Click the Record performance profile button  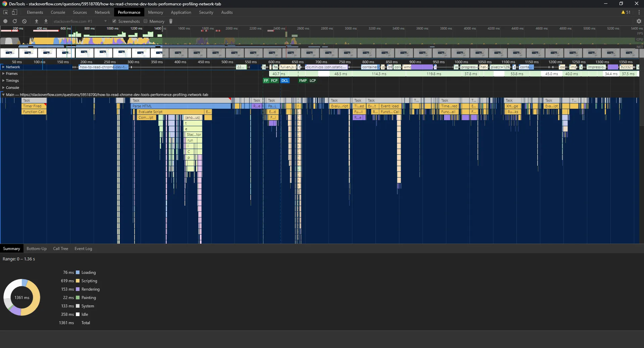pos(5,21)
